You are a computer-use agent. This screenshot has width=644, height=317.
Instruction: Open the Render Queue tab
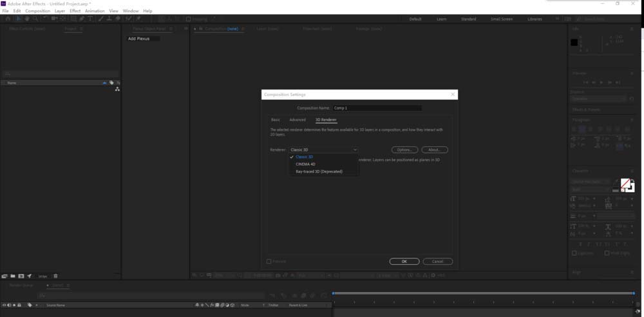point(21,285)
